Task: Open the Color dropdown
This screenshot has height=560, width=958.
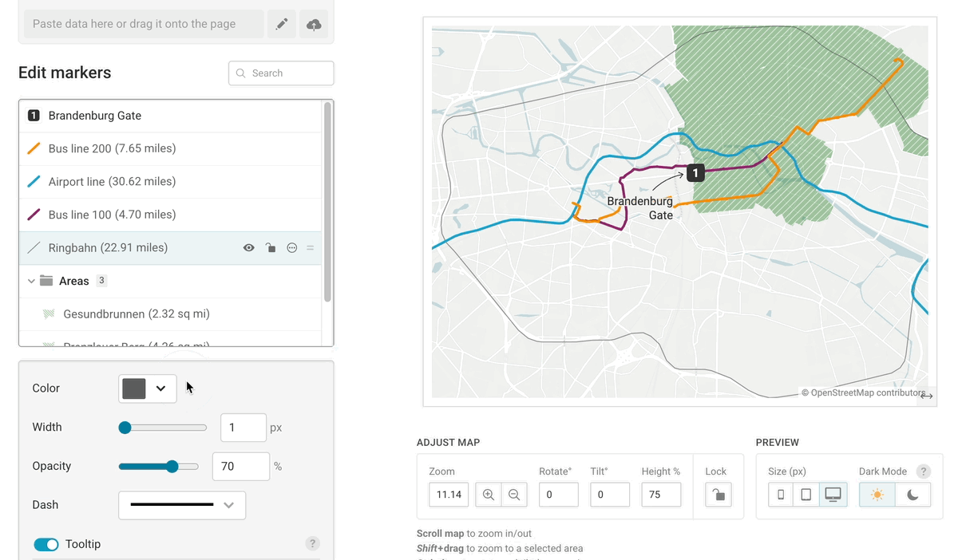Action: pyautogui.click(x=148, y=388)
